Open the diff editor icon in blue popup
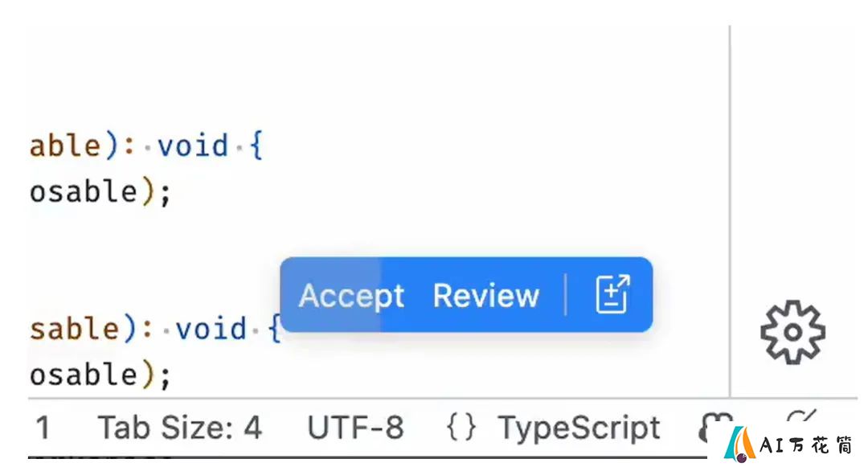This screenshot has height=467, width=868. (612, 294)
